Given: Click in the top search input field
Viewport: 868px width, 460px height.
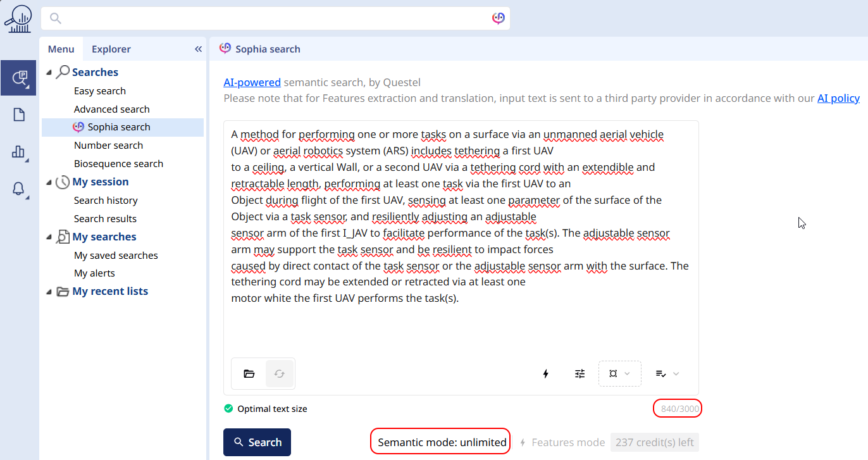Looking at the screenshot, I should coord(275,18).
